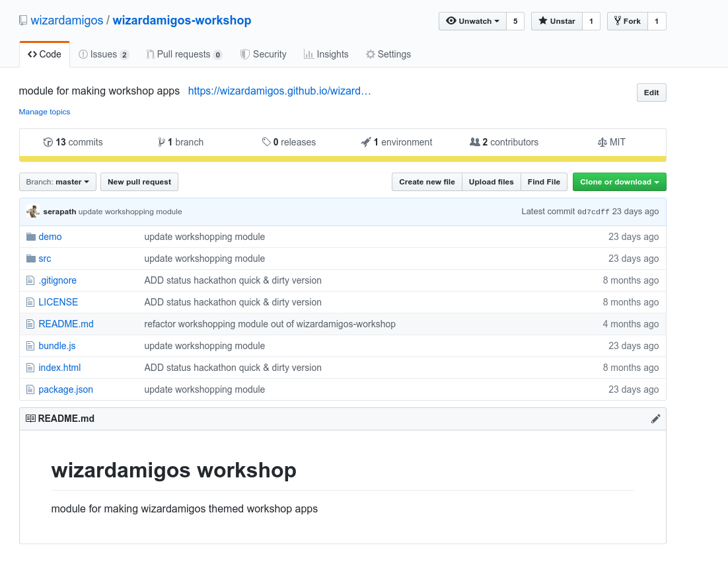
Task: Click the package.json file icon
Action: click(30, 390)
